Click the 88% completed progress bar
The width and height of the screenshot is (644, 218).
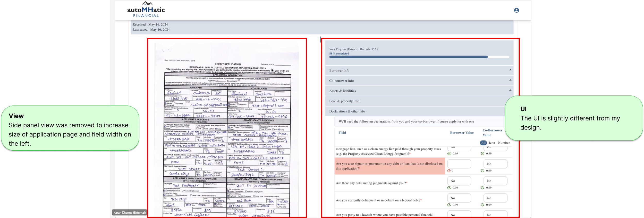[419, 57]
